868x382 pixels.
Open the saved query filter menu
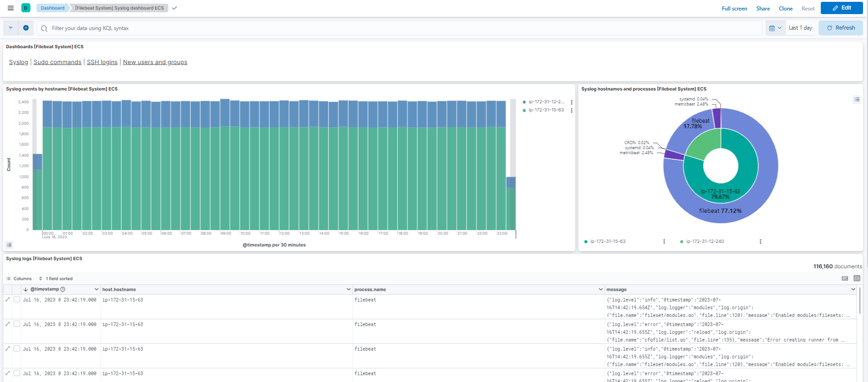(x=10, y=28)
